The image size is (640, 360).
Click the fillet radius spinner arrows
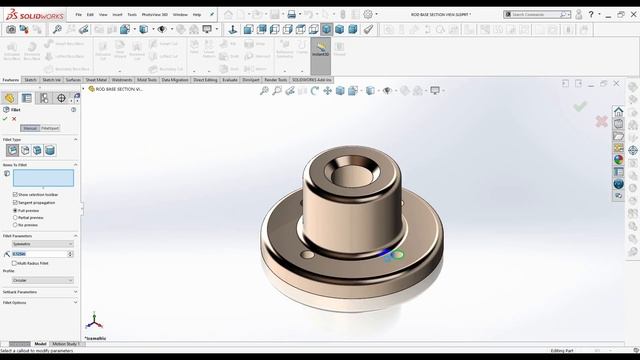pyautogui.click(x=70, y=254)
